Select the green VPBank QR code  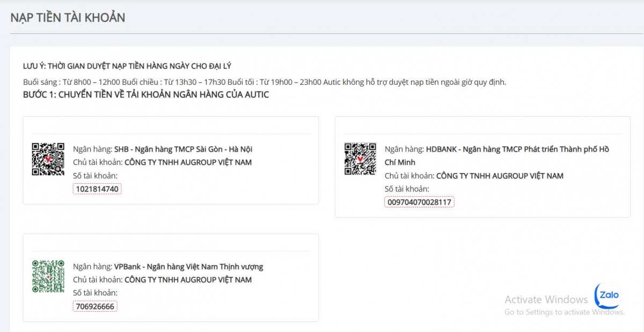(x=48, y=276)
